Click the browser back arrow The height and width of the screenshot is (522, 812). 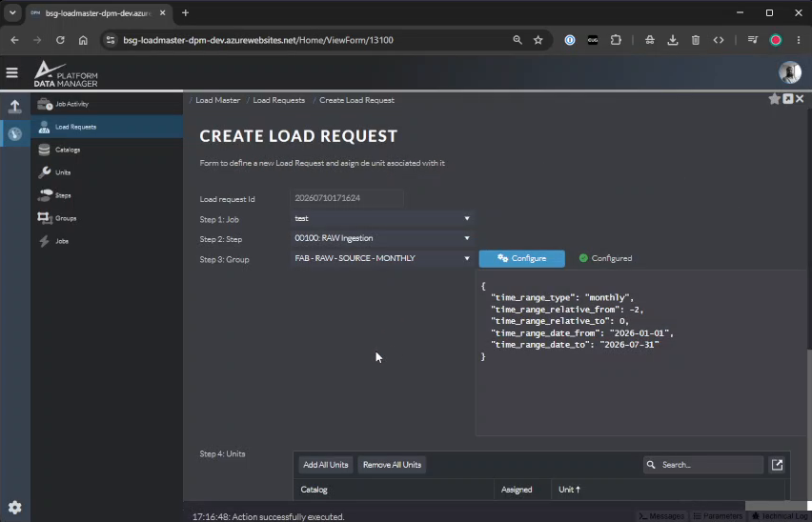(14, 40)
